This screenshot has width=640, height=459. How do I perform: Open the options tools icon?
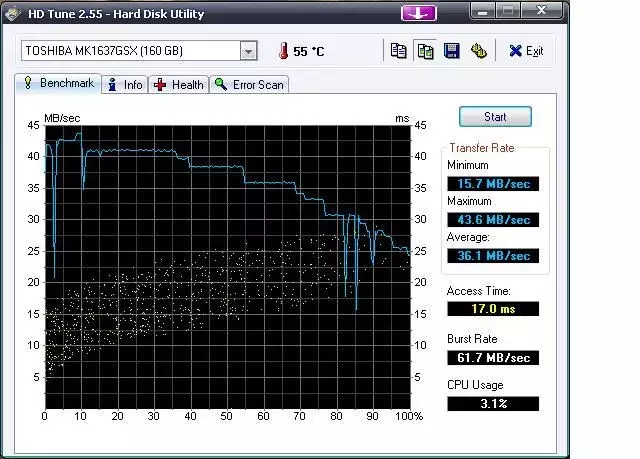pos(478,51)
